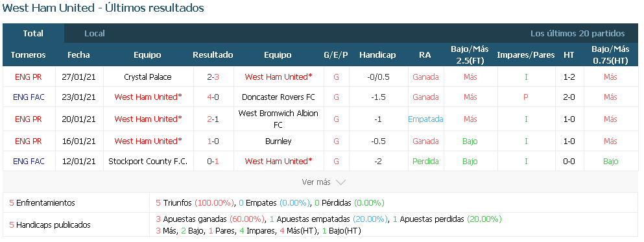This screenshot has width=644, height=242.
Task: Click Los últimos 20 partidos label
Action: click(x=577, y=34)
